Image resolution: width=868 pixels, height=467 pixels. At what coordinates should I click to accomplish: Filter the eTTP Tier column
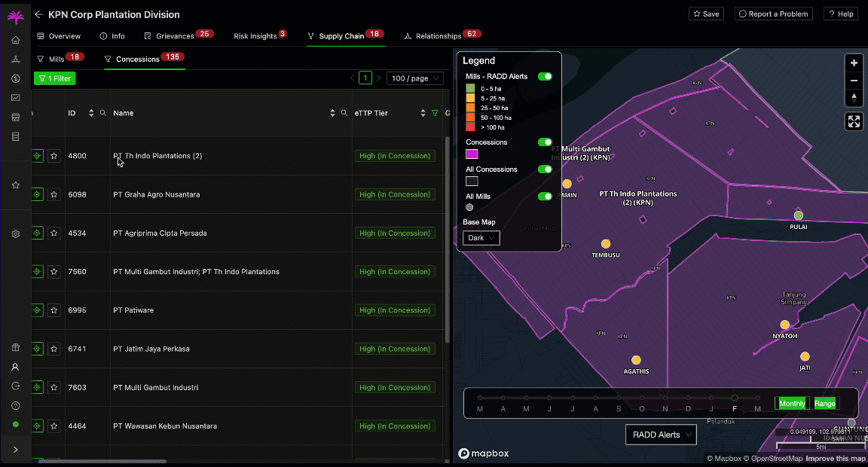tap(435, 113)
